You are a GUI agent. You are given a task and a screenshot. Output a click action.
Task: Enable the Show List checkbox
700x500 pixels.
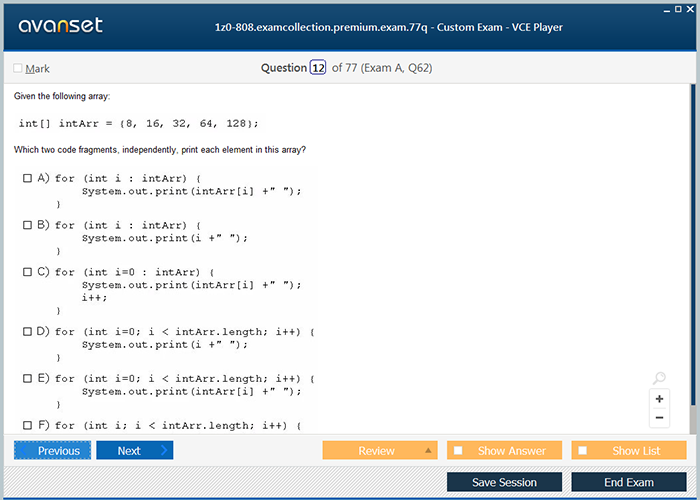[x=583, y=451]
